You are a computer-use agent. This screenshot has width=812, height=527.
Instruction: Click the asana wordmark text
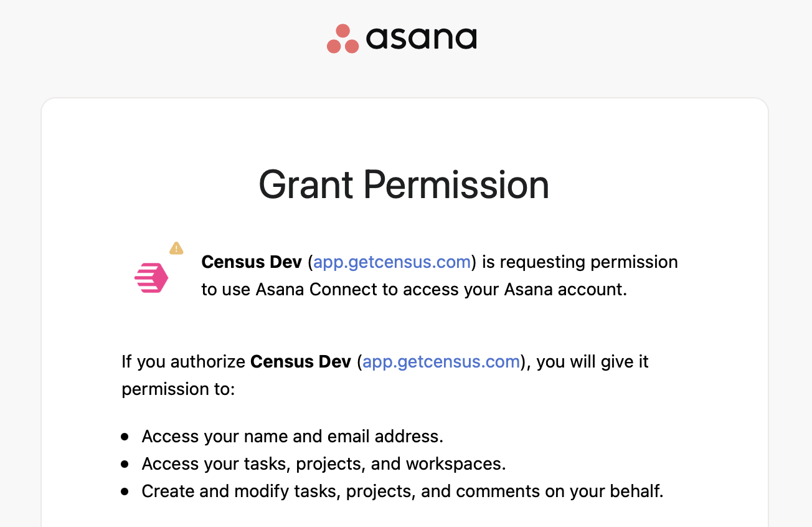[422, 39]
